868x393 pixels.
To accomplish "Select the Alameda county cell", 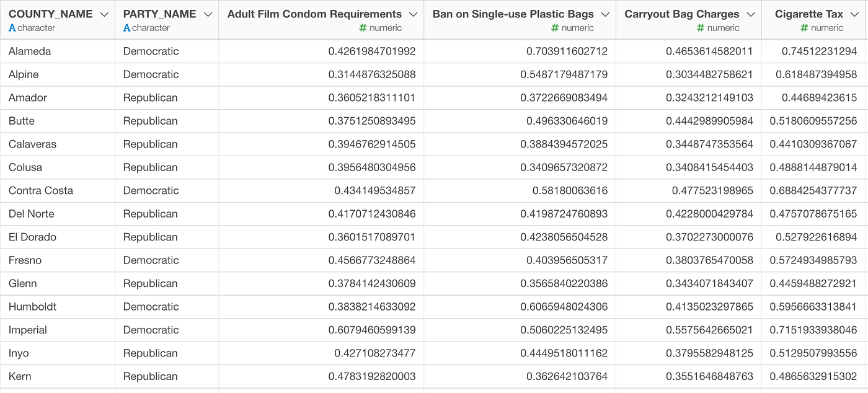I will pos(30,51).
